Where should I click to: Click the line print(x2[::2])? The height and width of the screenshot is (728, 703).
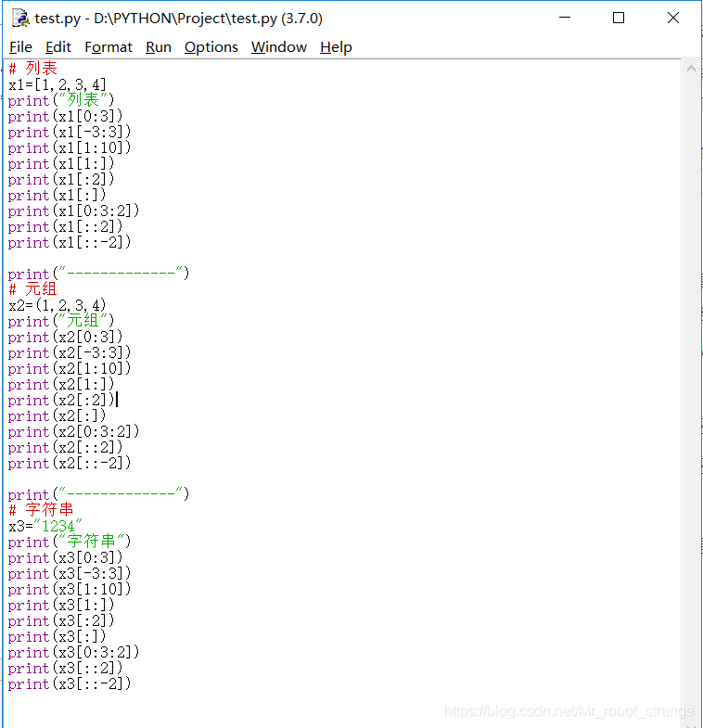(65, 447)
